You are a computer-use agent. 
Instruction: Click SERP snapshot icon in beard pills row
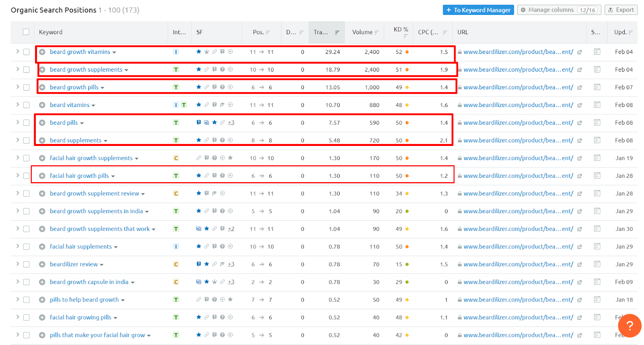(597, 123)
